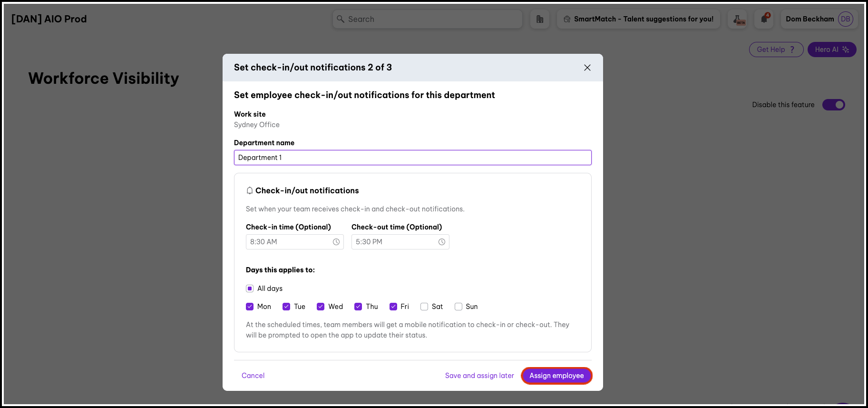Enable the Sat checkbox
This screenshot has width=868, height=408.
pyautogui.click(x=424, y=307)
